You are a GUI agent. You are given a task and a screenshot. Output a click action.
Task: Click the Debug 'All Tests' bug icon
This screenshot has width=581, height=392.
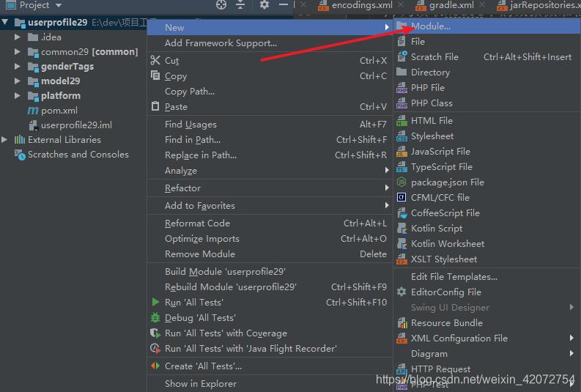155,318
